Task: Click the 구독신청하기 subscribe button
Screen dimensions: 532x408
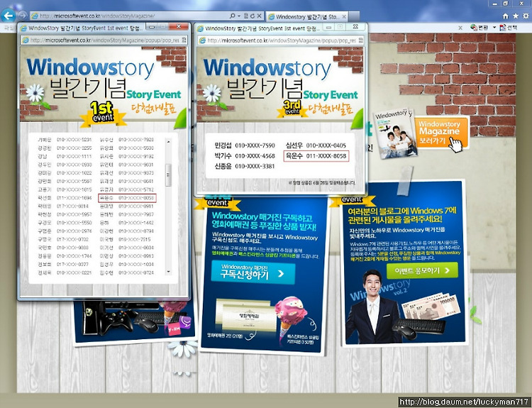Action: [253, 272]
